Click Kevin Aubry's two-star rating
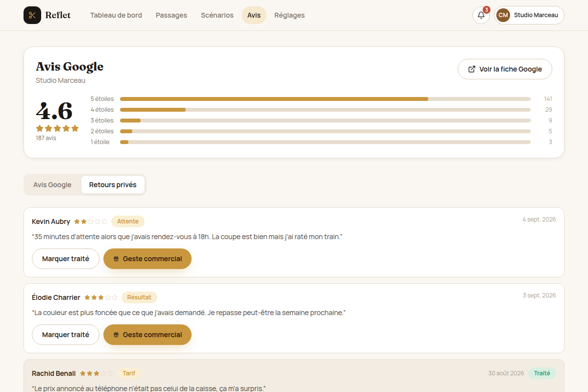 coord(91,221)
